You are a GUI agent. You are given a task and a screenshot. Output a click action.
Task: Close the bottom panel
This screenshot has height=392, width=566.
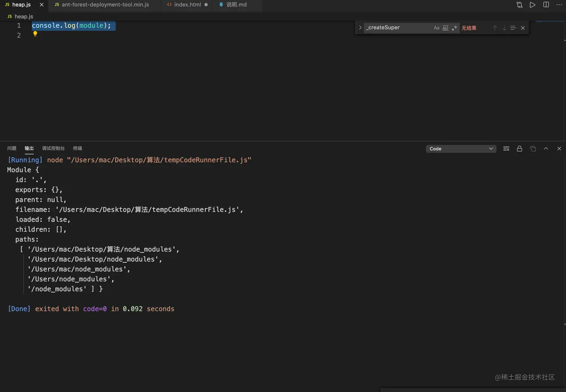pos(559,149)
